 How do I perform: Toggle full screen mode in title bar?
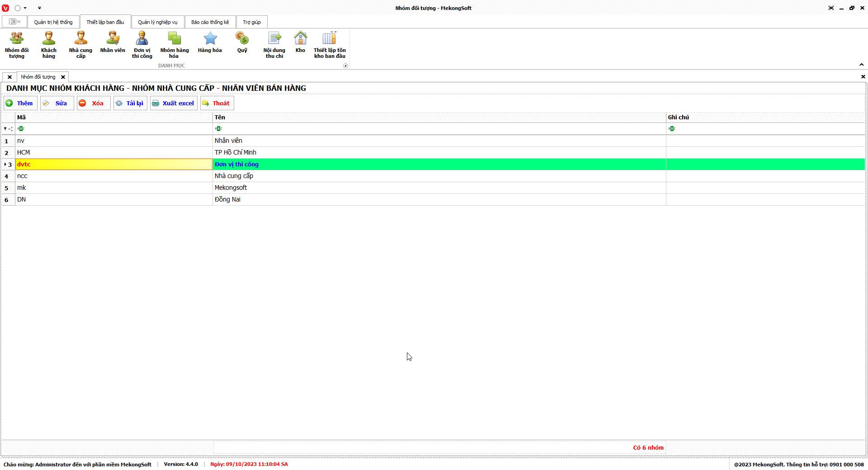tap(831, 8)
